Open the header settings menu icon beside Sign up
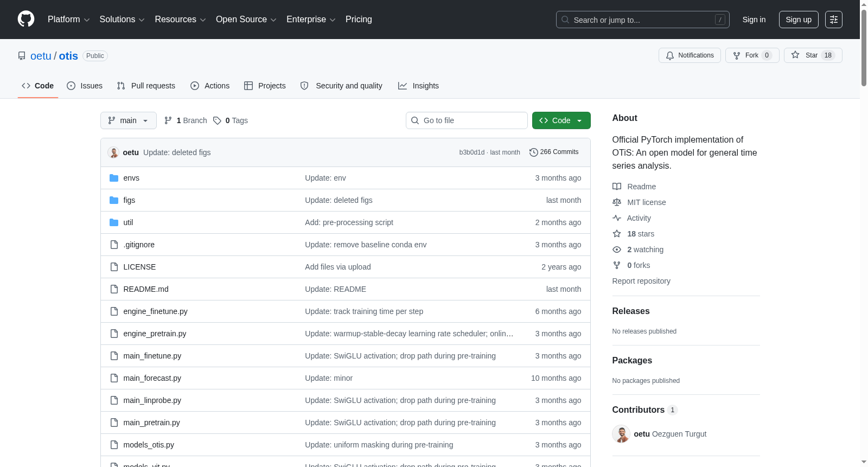868x467 pixels. pos(834,20)
